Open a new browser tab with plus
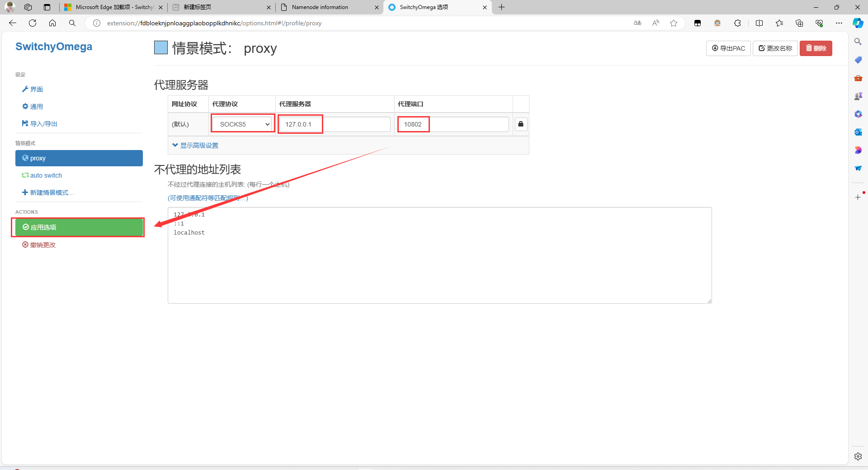868x470 pixels. pyautogui.click(x=501, y=7)
